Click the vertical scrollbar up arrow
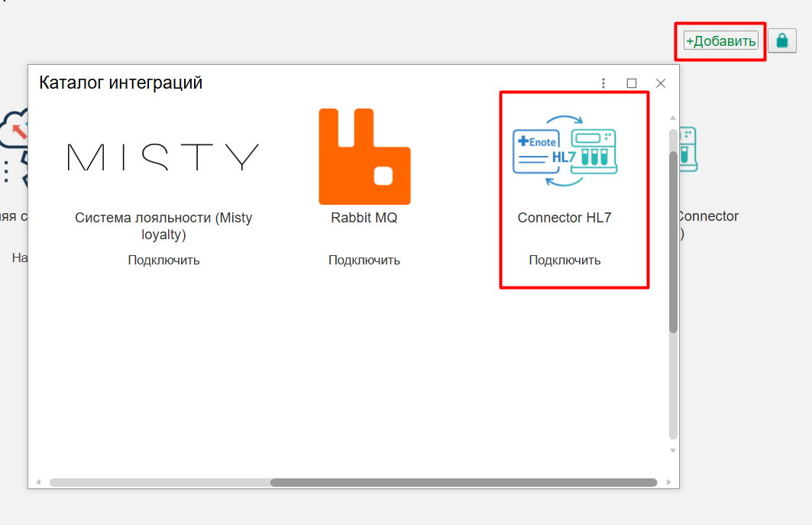 coord(673,118)
